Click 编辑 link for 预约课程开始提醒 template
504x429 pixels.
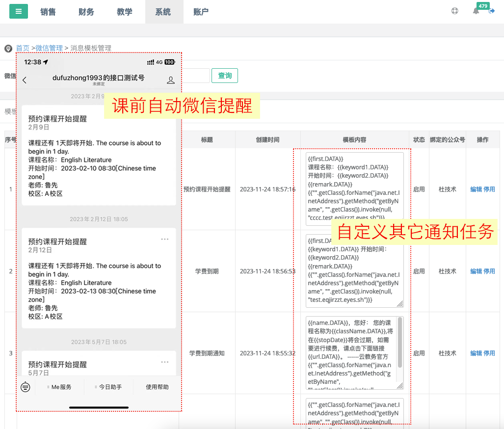point(476,189)
